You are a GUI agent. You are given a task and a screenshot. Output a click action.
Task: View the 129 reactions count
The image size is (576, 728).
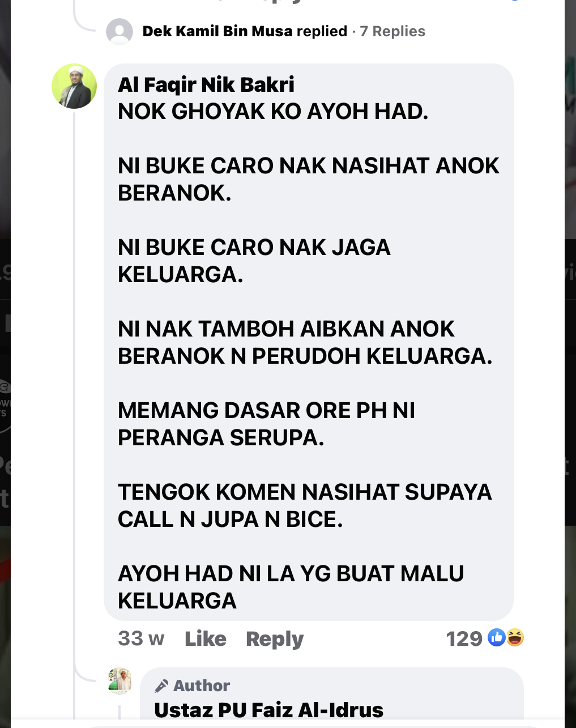464,638
